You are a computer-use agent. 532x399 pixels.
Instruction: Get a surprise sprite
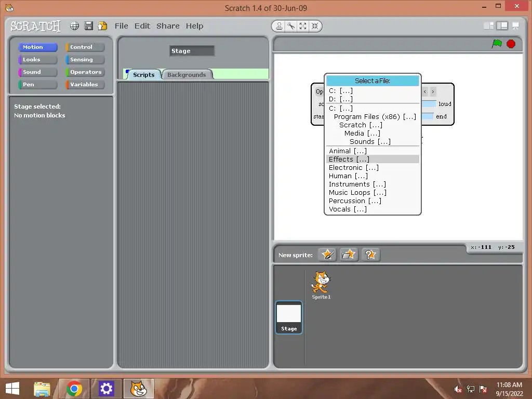(x=370, y=255)
